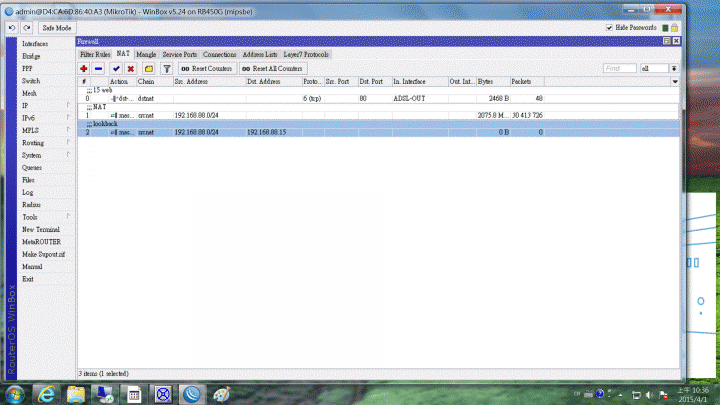Screen dimensions: 720x405
Task: Select rule 1 srcnat masquerade row
Action: click(378, 115)
